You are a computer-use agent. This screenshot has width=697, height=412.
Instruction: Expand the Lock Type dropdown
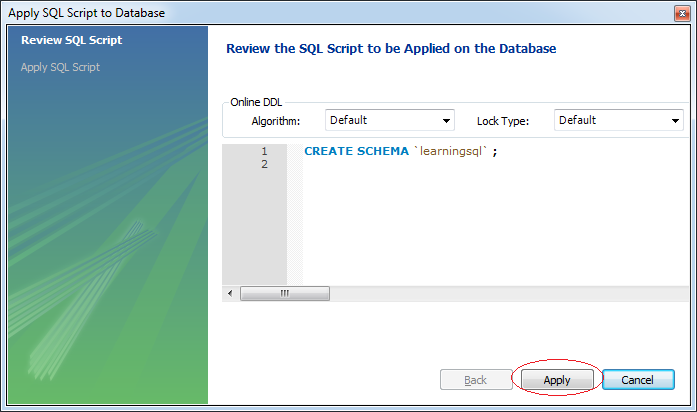[619, 120]
